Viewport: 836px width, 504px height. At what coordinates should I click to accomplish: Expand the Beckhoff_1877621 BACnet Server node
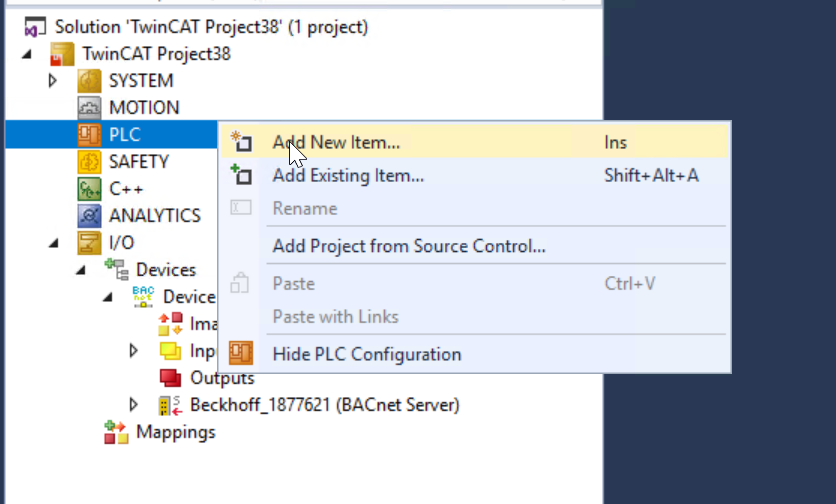(x=133, y=405)
